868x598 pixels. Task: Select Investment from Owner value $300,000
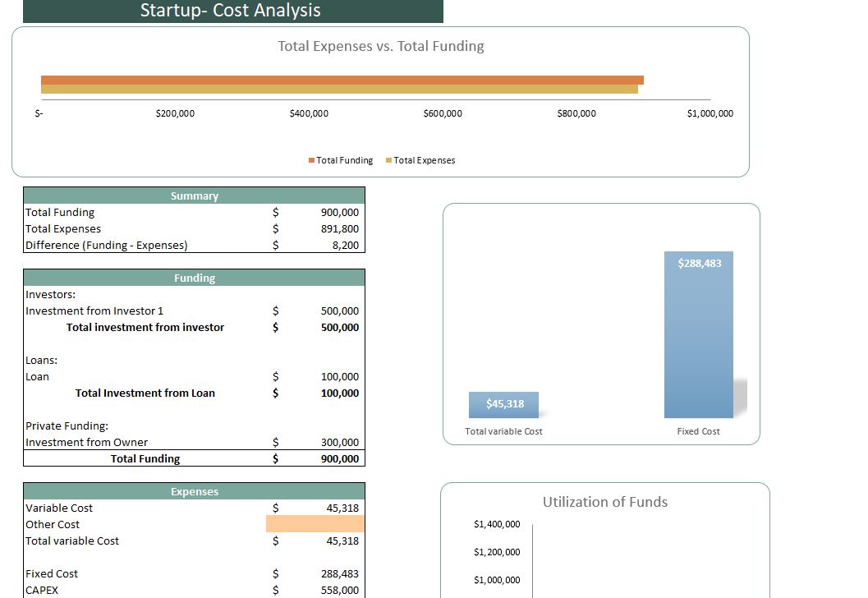tap(339, 442)
